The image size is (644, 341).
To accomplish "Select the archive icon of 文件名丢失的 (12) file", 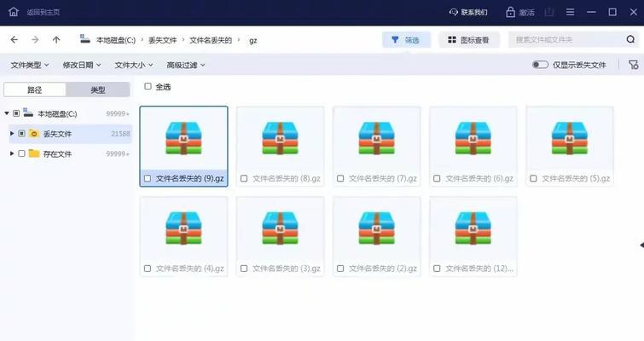I will point(473,228).
